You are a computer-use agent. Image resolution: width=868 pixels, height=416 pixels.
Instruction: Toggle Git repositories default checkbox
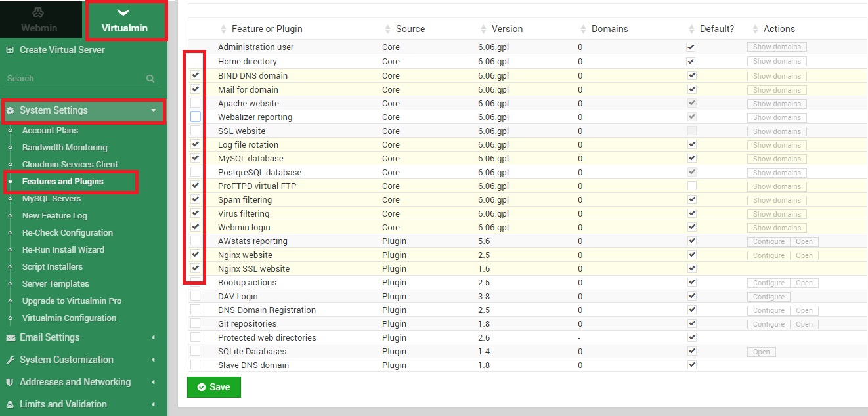tap(691, 323)
